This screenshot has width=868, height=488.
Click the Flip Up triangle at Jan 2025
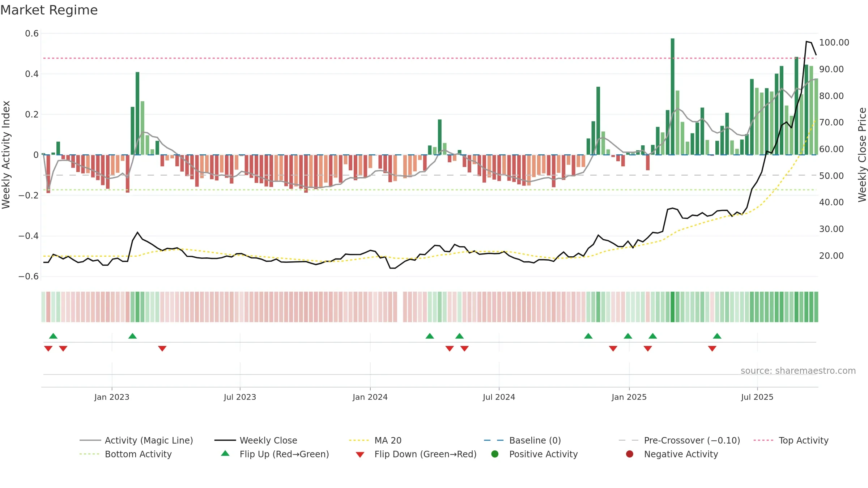click(628, 336)
